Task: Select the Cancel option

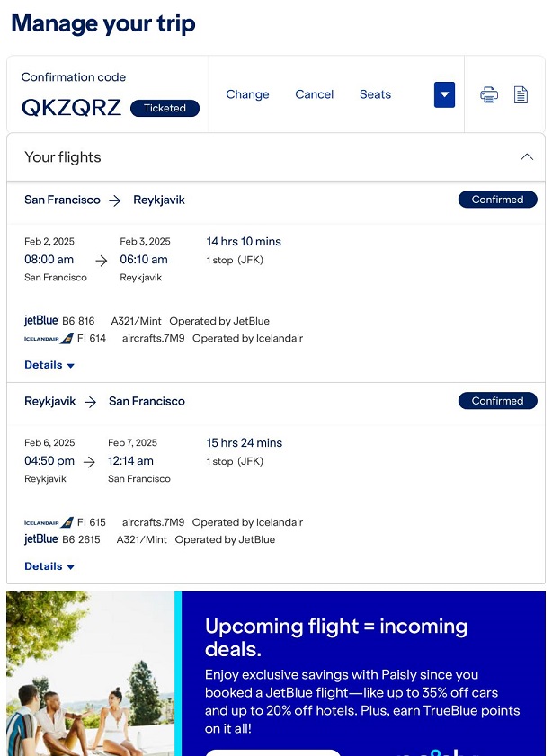Action: [315, 94]
